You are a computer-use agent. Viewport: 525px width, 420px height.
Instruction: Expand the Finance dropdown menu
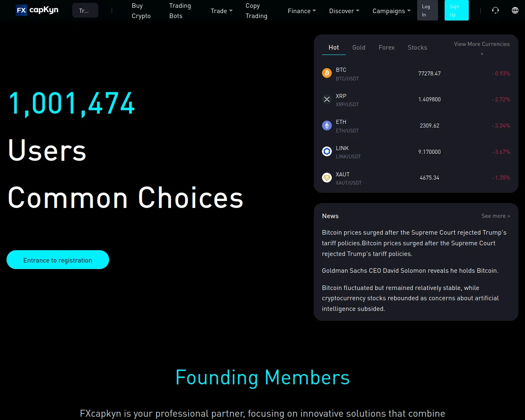tap(302, 11)
